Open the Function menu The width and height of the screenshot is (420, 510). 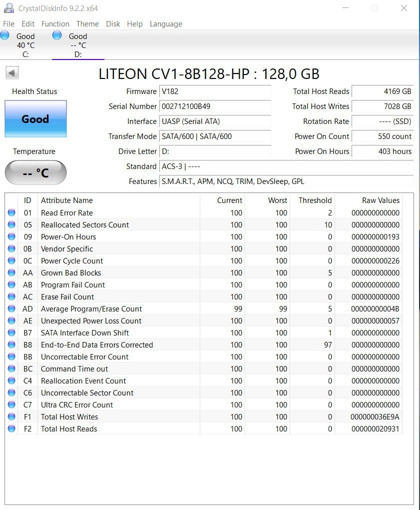coord(55,24)
